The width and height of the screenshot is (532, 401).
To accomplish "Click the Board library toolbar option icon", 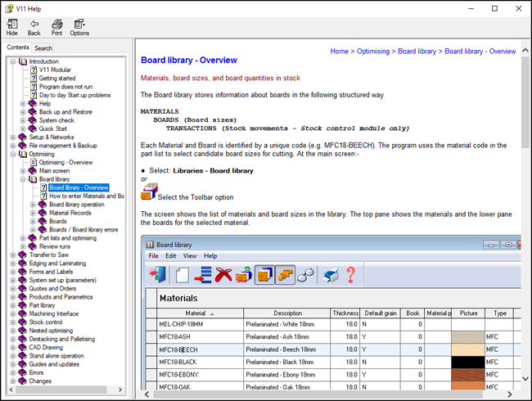I will coord(149,191).
